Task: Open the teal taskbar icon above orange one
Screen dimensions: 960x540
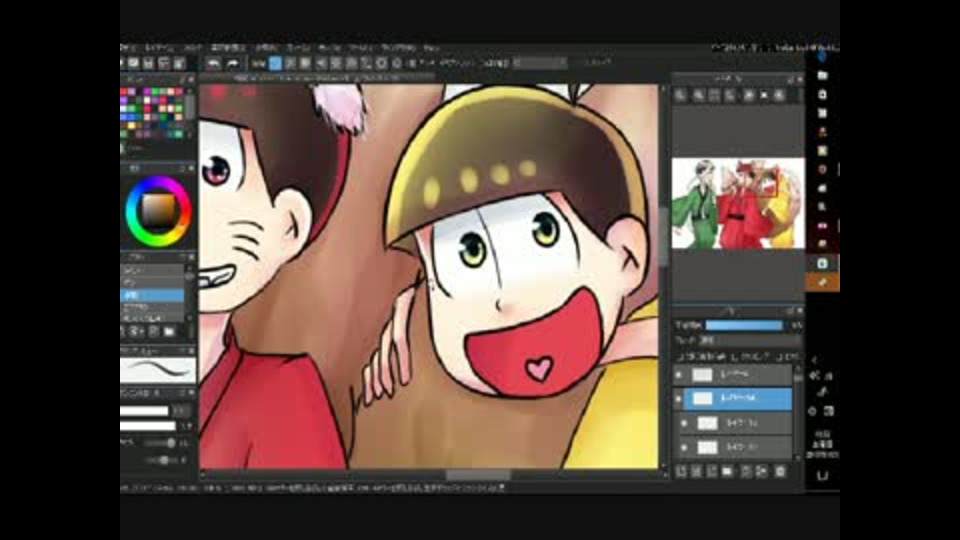Action: point(822,263)
